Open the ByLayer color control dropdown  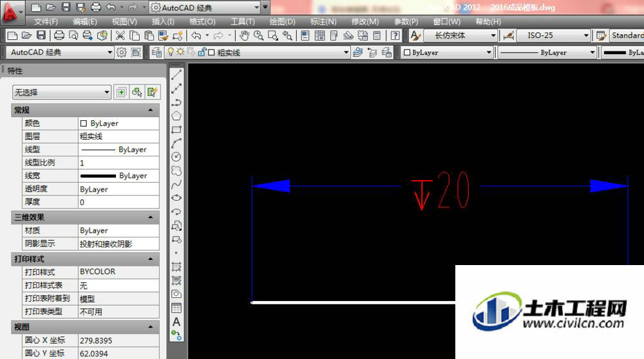[x=489, y=53]
